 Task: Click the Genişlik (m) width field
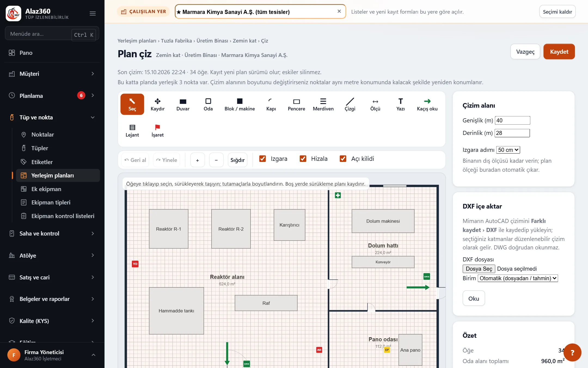[512, 120]
